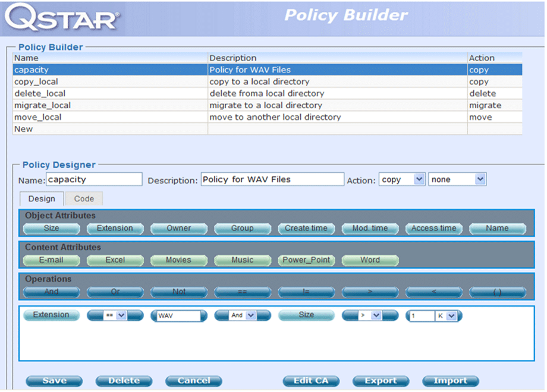Viewport: 547px width, 392px height.
Task: Open the Edit CA button
Action: (311, 381)
